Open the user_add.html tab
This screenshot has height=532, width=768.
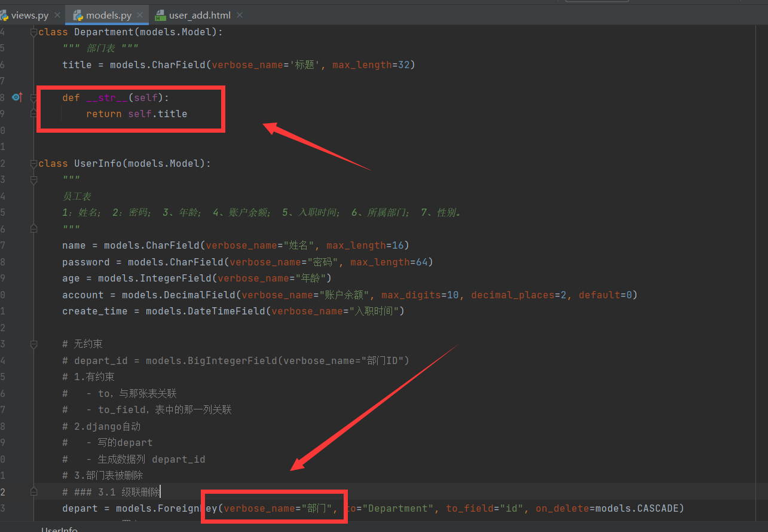pyautogui.click(x=200, y=15)
